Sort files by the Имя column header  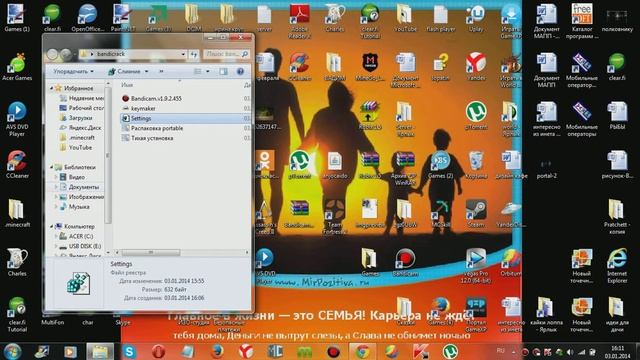[127, 85]
